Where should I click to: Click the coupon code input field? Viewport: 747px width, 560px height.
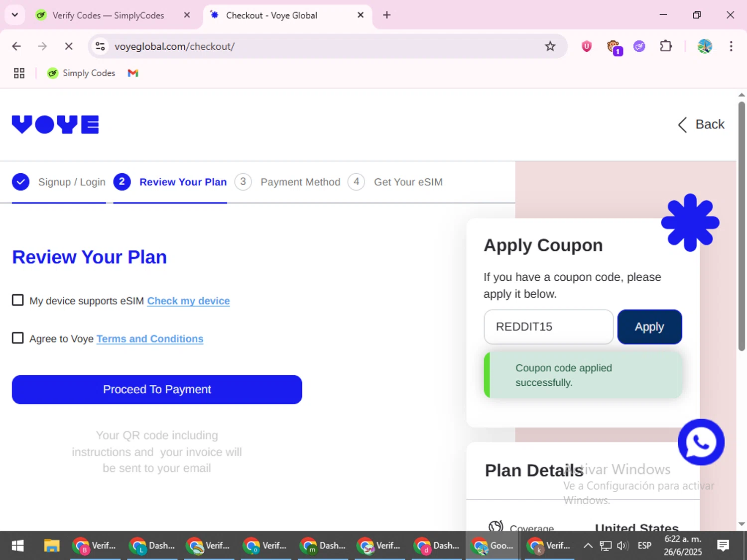click(548, 327)
